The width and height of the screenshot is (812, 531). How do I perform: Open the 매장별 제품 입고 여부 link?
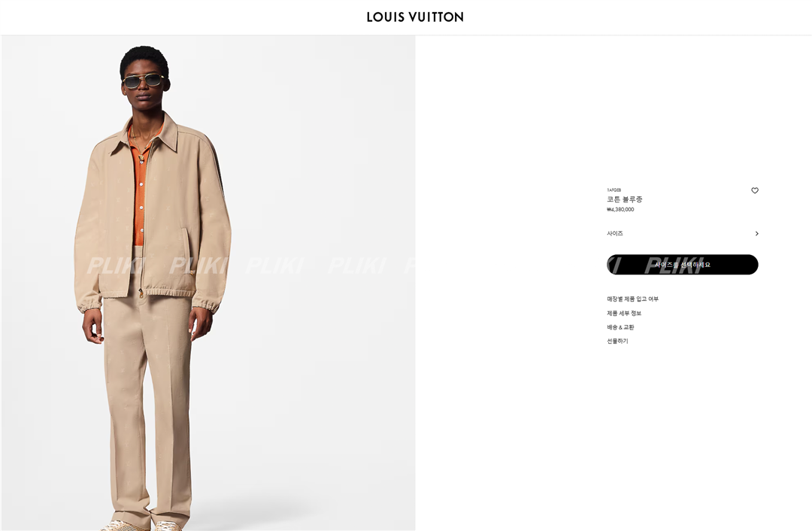click(633, 299)
